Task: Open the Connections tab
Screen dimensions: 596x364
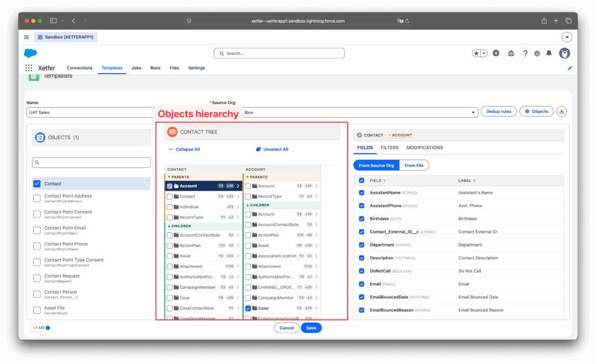Action: [x=79, y=68]
